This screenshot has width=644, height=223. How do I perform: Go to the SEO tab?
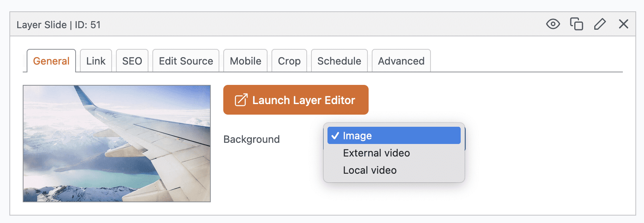pos(132,61)
